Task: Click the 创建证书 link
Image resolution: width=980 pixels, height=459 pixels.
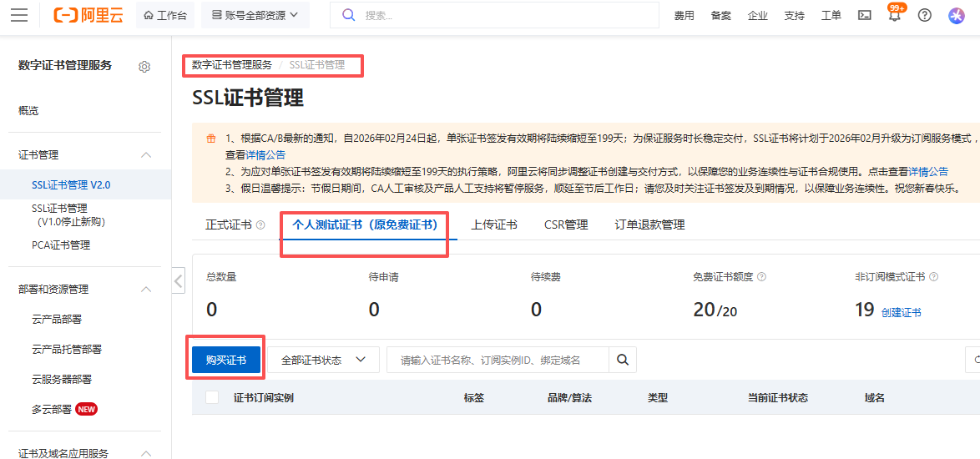Action: coord(902,313)
